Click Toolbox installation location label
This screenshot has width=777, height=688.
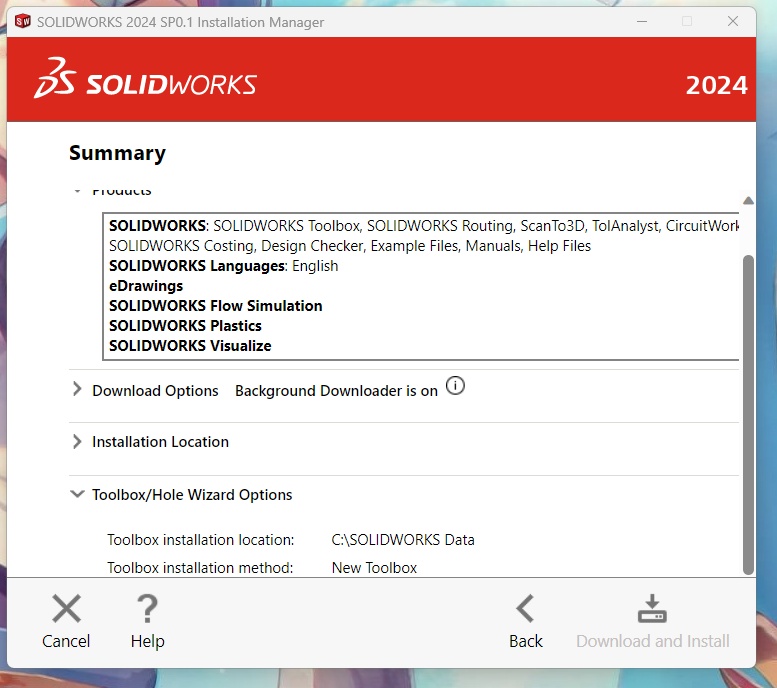click(x=201, y=539)
